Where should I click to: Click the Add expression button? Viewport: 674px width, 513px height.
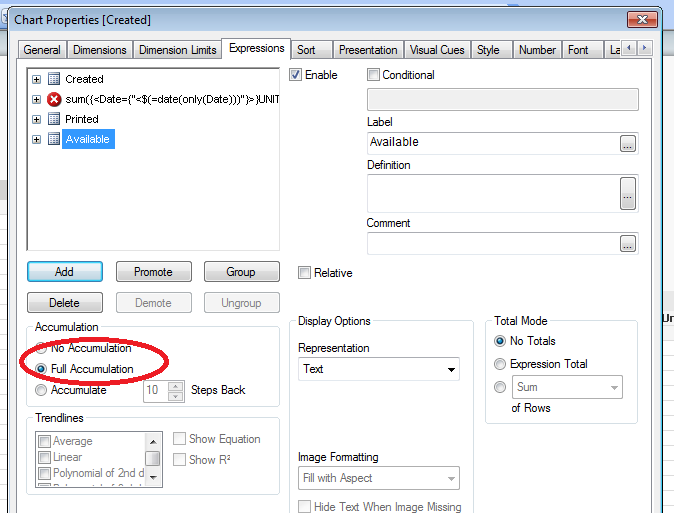pos(64,272)
